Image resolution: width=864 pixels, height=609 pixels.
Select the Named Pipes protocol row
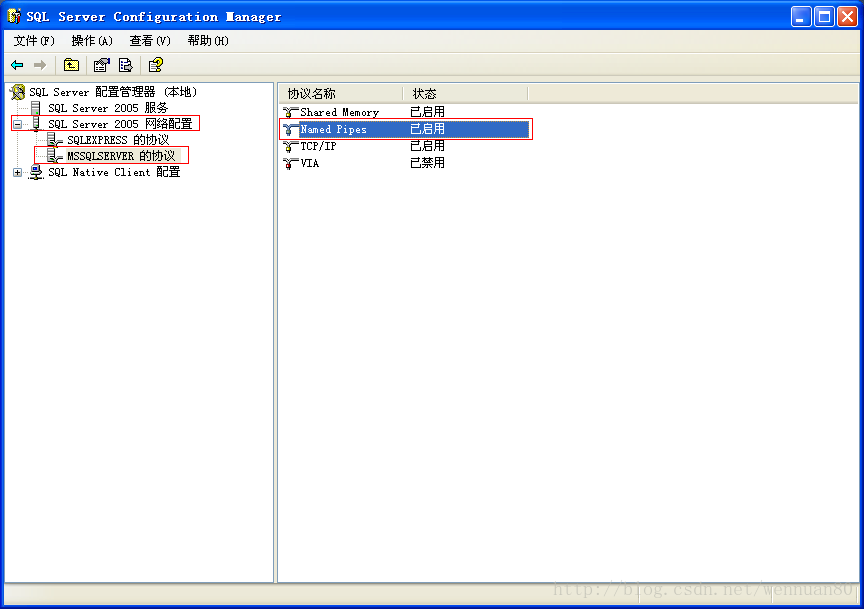pos(405,130)
